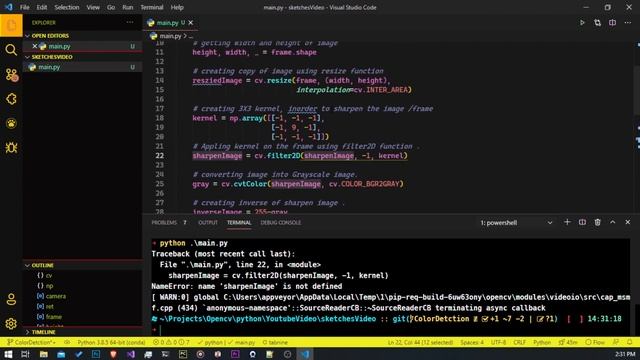The width and height of the screenshot is (640, 360).
Task: Click the Python language mode status entry
Action: (542, 342)
